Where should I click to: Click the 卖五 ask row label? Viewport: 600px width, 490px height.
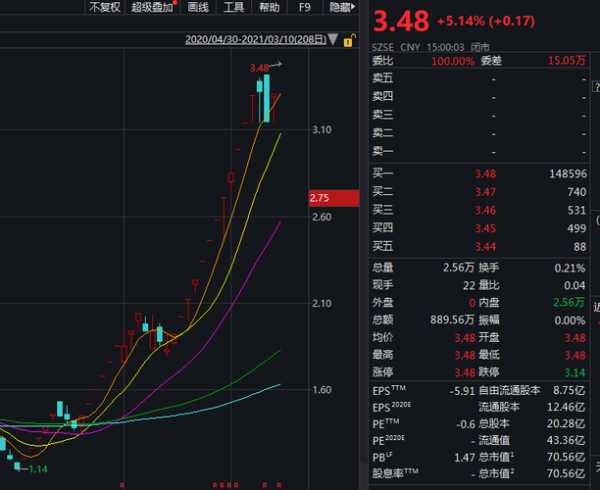(383, 78)
